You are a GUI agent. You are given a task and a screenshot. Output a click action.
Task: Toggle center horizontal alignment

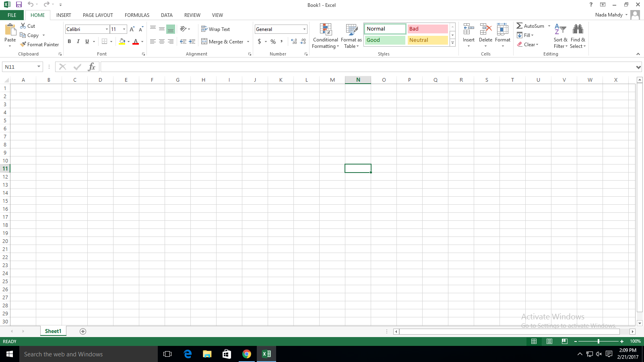tap(162, 41)
